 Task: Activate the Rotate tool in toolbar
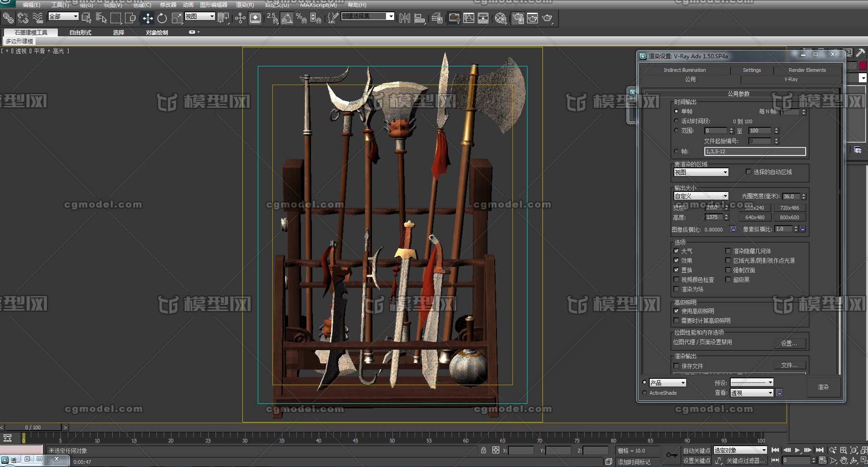click(x=162, y=18)
